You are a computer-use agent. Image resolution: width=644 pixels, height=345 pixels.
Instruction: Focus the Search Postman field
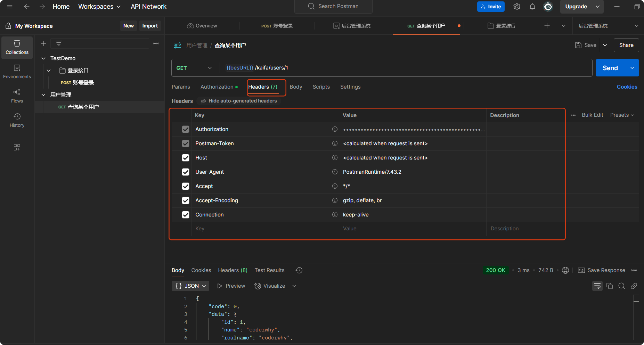(333, 6)
